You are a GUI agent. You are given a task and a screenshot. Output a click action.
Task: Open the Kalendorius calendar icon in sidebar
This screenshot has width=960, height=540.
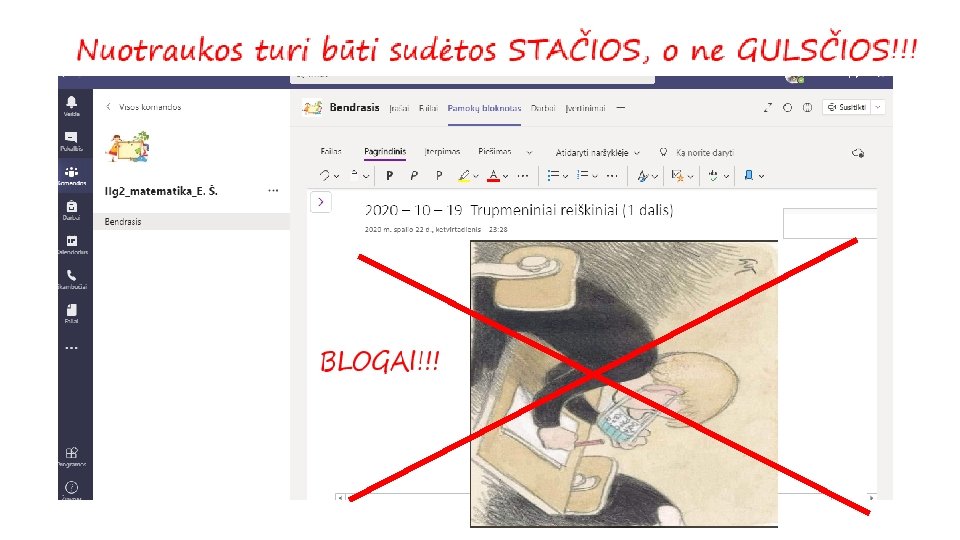click(x=72, y=244)
